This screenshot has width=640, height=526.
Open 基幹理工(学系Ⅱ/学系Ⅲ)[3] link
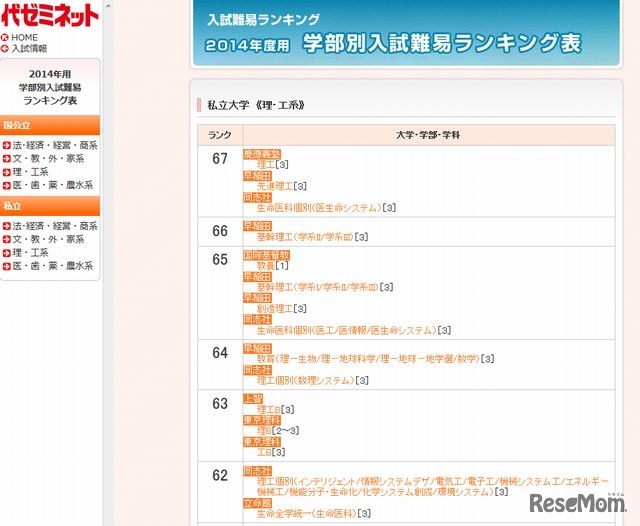click(x=313, y=237)
